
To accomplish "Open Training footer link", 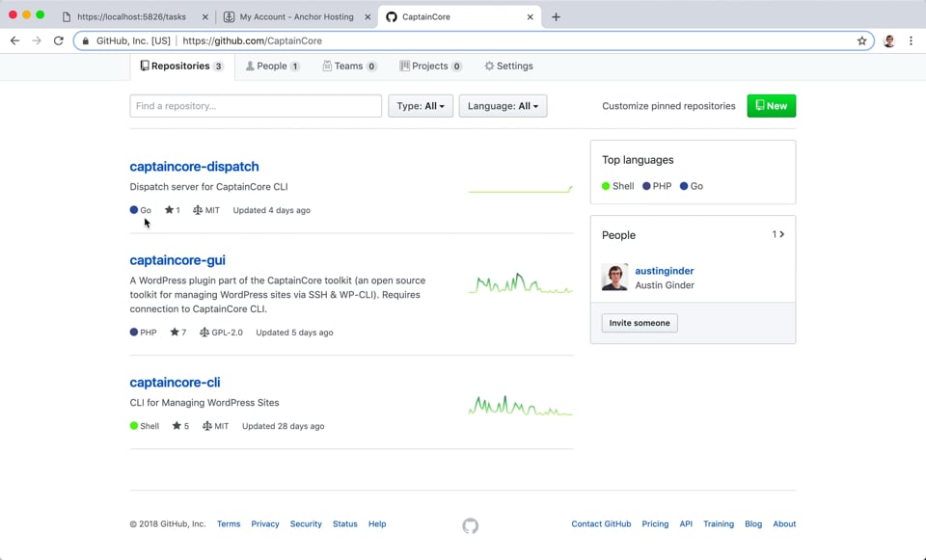I will [718, 524].
